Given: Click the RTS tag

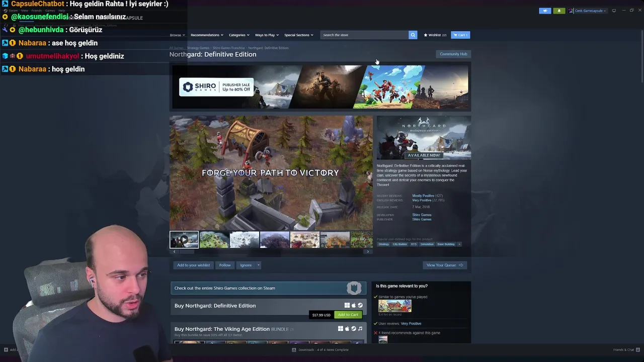Looking at the screenshot, I should tap(414, 244).
